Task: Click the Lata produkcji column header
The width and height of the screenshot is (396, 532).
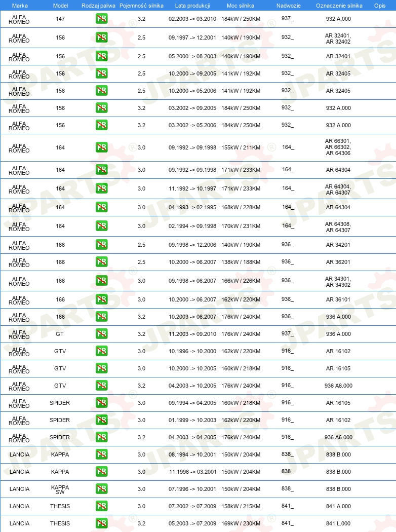Action: (x=192, y=6)
